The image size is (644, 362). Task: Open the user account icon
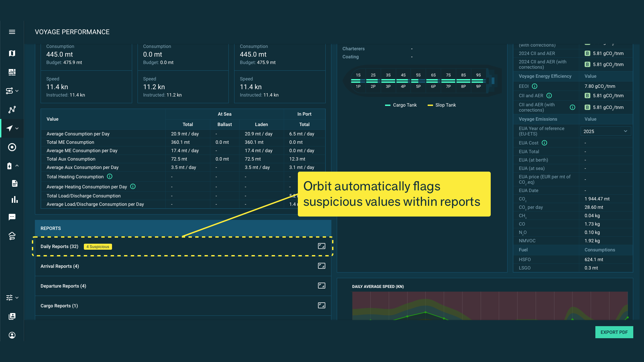(x=12, y=335)
